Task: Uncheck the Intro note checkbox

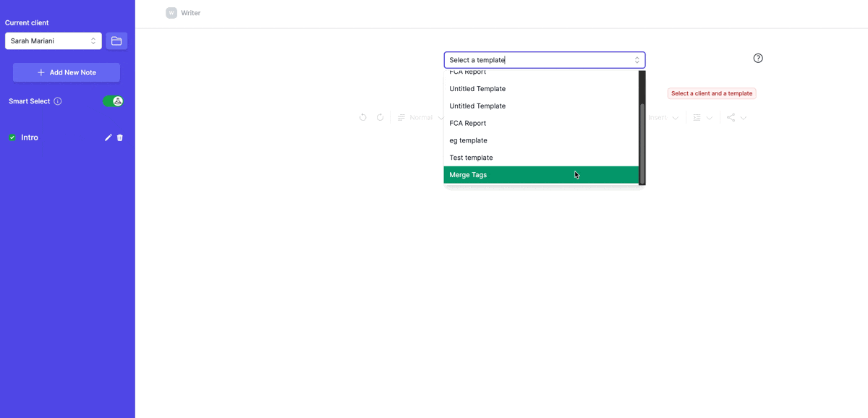Action: [x=12, y=137]
